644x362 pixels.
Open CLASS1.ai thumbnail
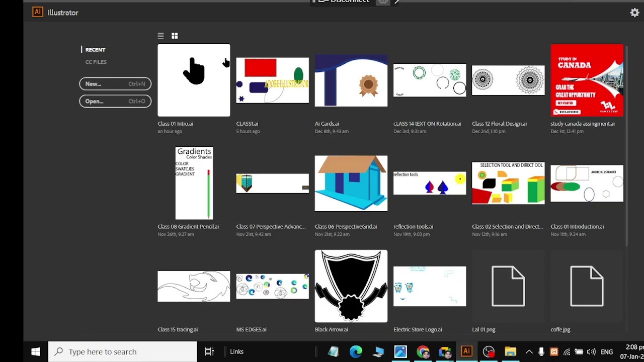click(x=272, y=80)
